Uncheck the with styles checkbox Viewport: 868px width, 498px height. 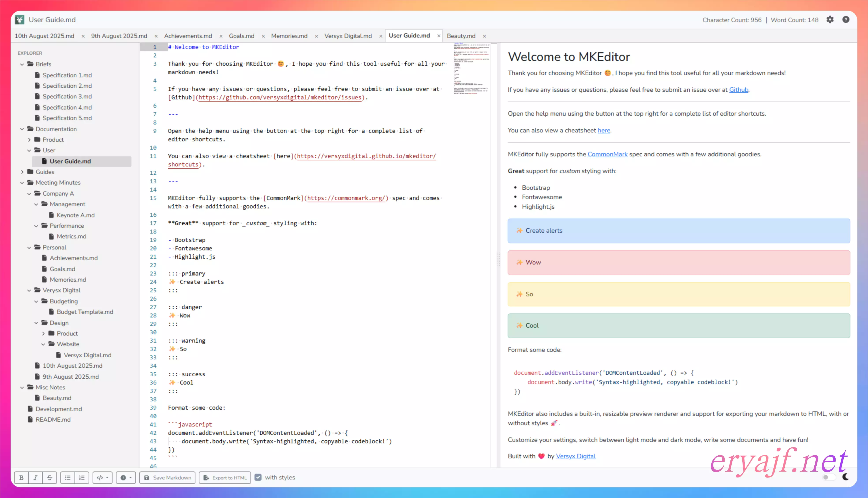tap(258, 477)
